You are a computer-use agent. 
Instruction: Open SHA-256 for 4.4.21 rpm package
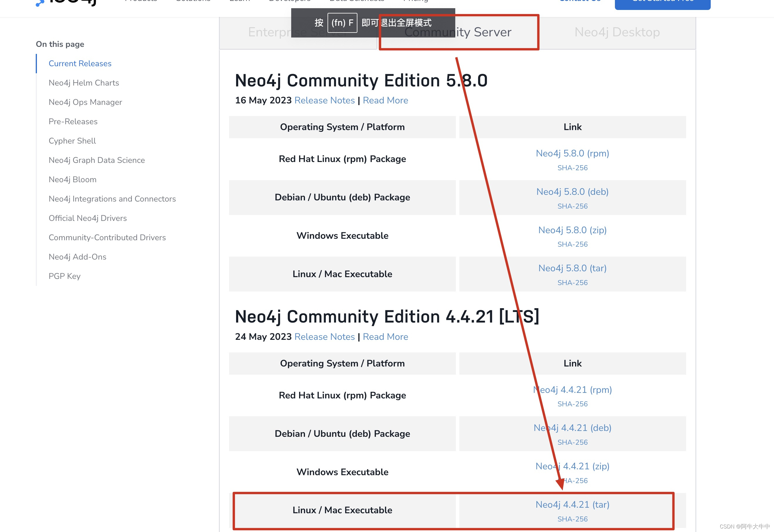(572, 404)
